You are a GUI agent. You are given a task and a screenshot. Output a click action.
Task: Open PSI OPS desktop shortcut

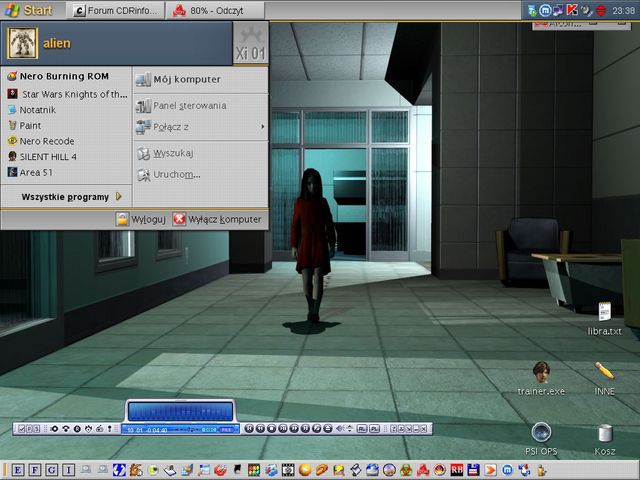coord(541,439)
